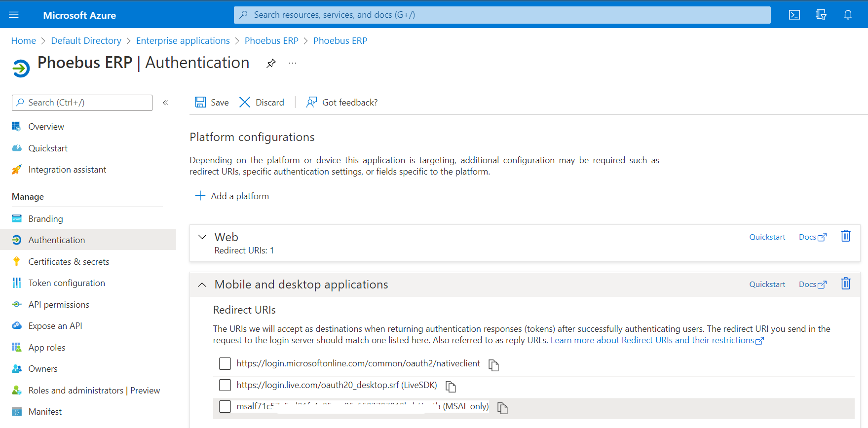Copy the nativeclient redirect URI

click(x=493, y=365)
